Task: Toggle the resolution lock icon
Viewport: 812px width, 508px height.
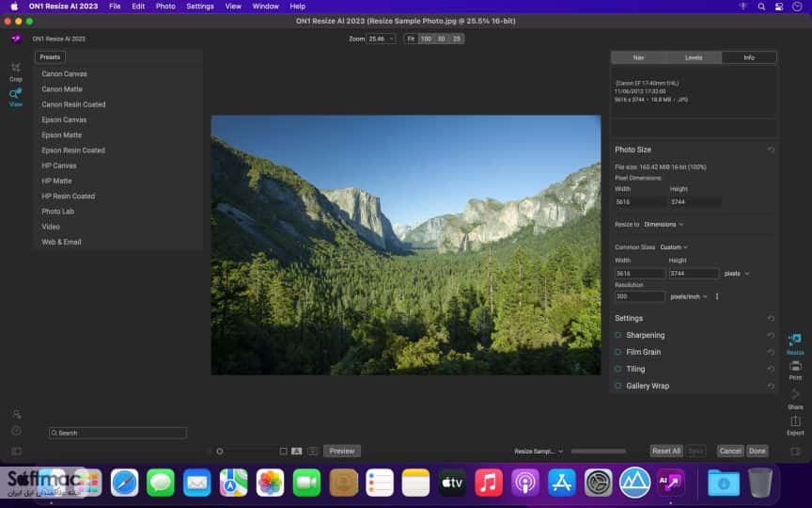Action: (x=717, y=296)
